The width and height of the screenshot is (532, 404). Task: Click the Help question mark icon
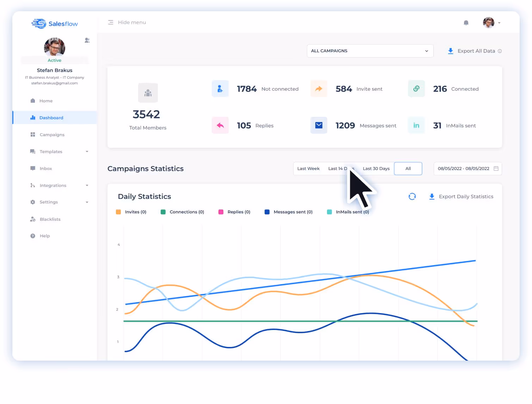[32, 235]
